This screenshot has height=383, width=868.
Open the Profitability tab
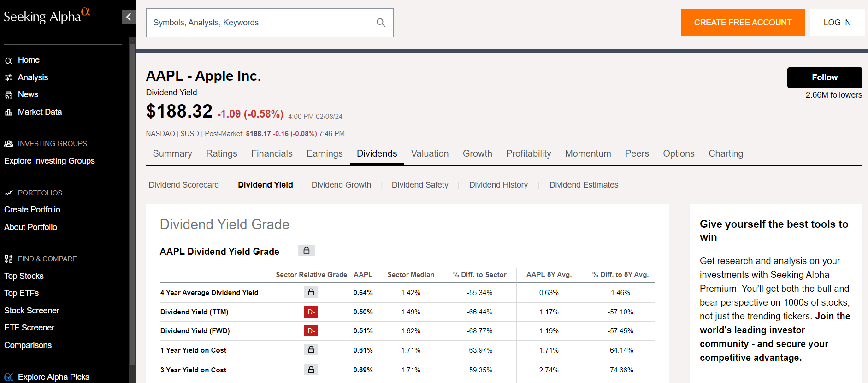point(529,153)
